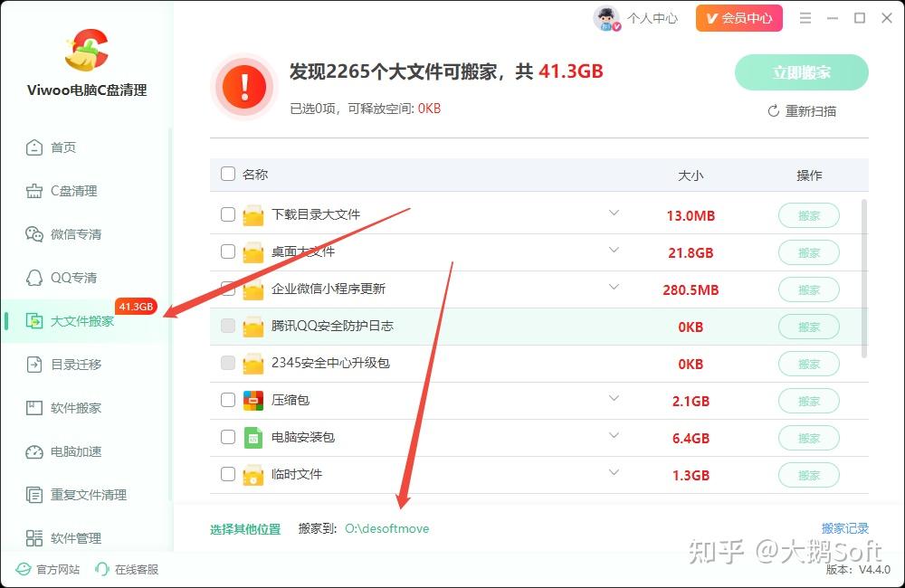Open the 个人中心 link

653,18
